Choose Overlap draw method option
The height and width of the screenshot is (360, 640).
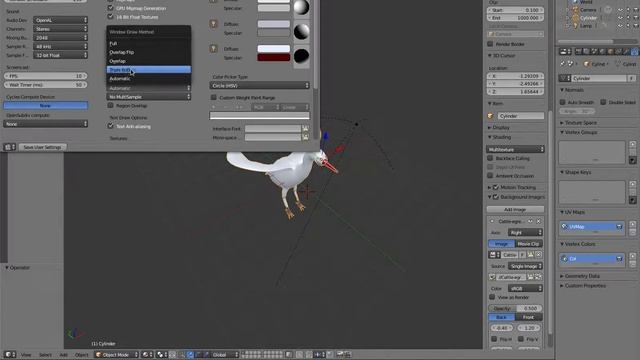point(149,61)
